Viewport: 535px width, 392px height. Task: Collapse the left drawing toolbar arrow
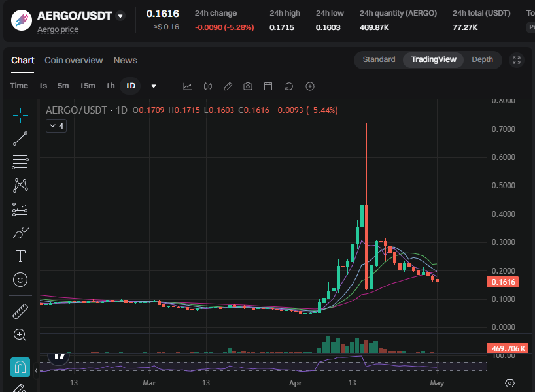(36, 370)
